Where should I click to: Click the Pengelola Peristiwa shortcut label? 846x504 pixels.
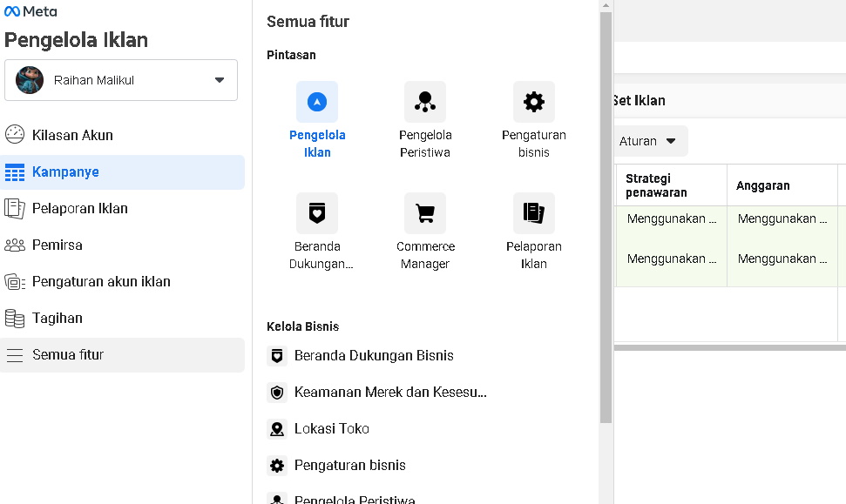click(x=425, y=144)
